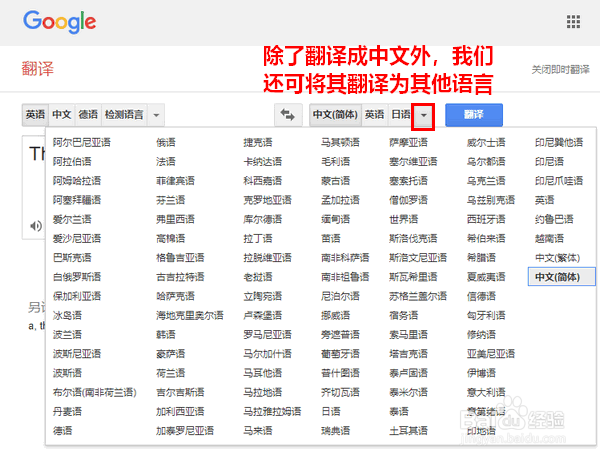This screenshot has height=460, width=600.
Task: Choose 韩语 from the language list
Action: [x=166, y=335]
